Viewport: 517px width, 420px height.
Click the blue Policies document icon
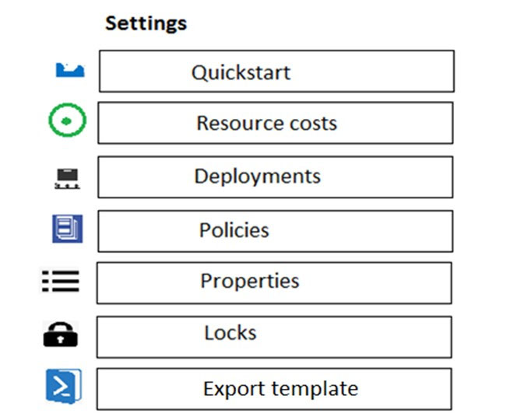(x=68, y=229)
